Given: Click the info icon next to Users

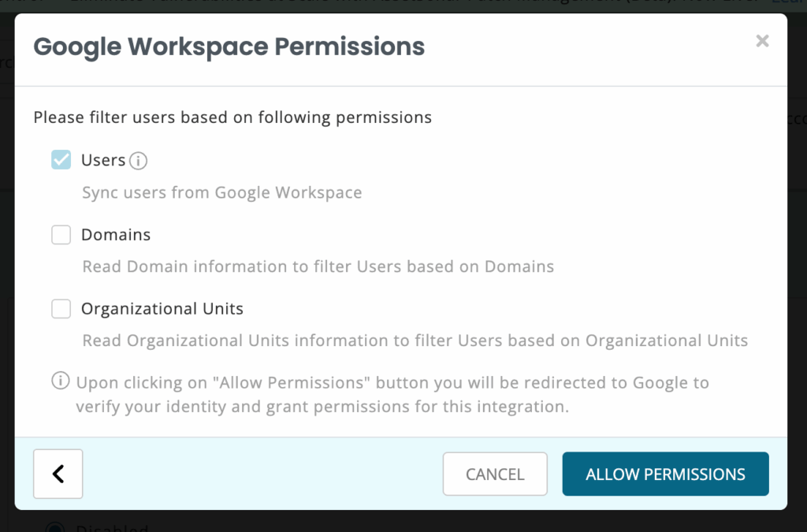Looking at the screenshot, I should click(x=139, y=161).
